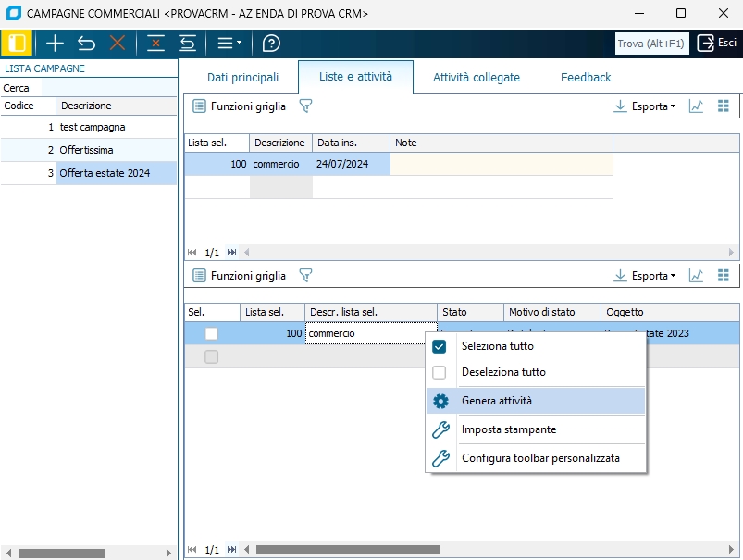
Task: Switch to the Attività collegate tab
Action: 476,78
